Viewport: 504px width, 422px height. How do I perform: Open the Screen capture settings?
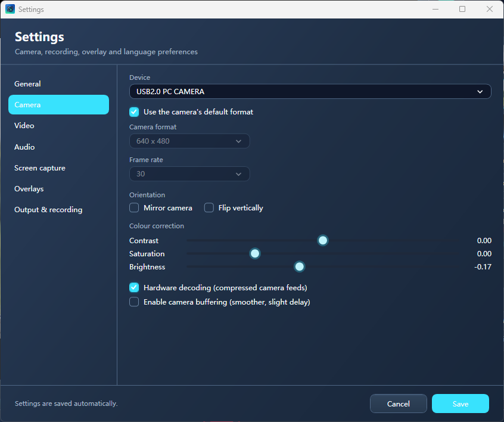pos(58,168)
